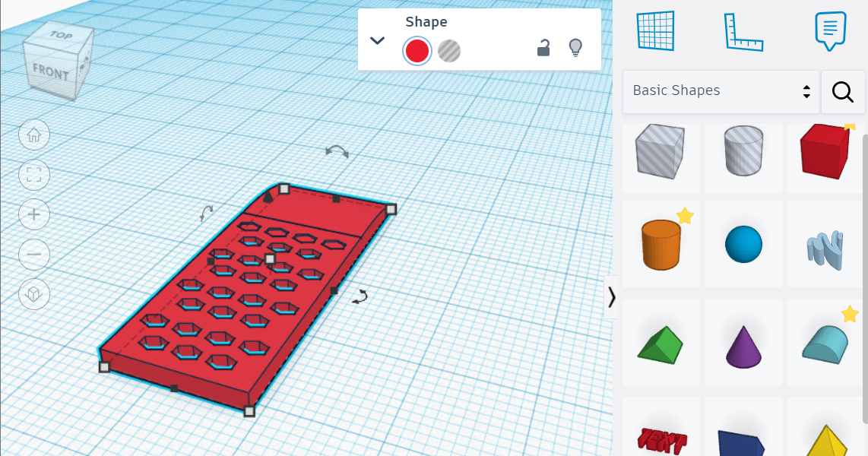The width and height of the screenshot is (868, 456).
Task: Collapse the Shape panel with its chevron
Action: (x=377, y=41)
